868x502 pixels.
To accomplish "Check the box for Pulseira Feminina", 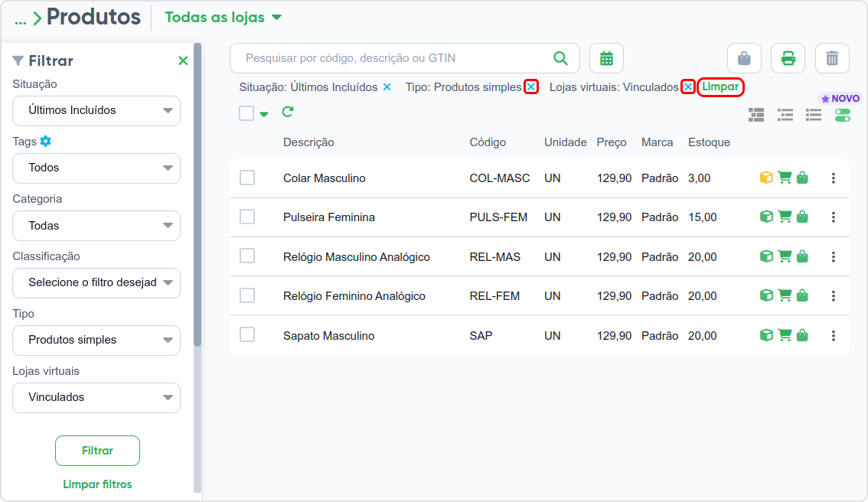I will click(x=247, y=217).
